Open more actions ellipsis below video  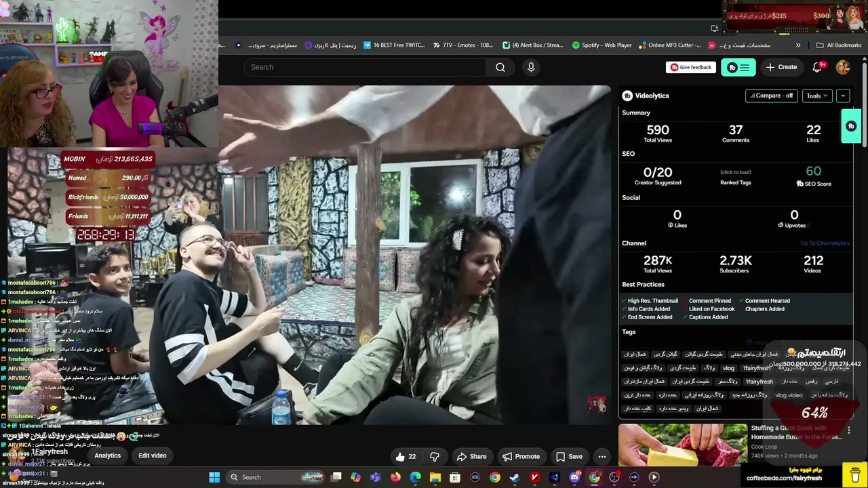point(601,456)
